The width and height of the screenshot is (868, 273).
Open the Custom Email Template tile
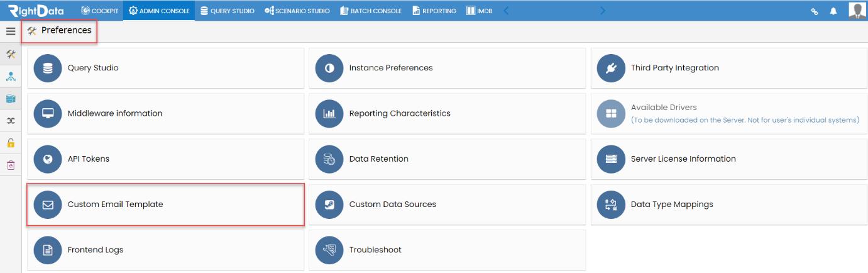pos(166,204)
